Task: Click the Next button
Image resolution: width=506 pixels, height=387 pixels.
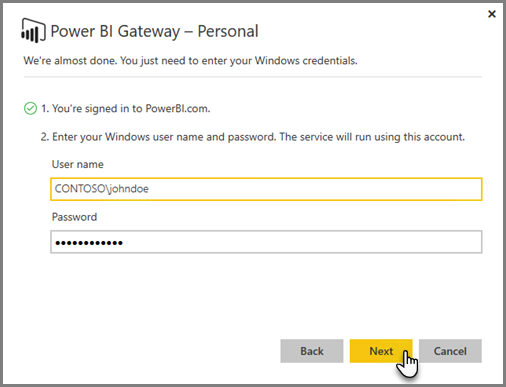Action: point(381,351)
